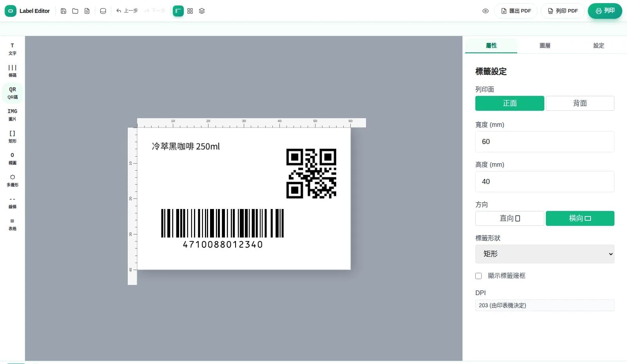Click the 寬度 (mm) input field
Screen dimensions: 627x364
[x=545, y=142]
